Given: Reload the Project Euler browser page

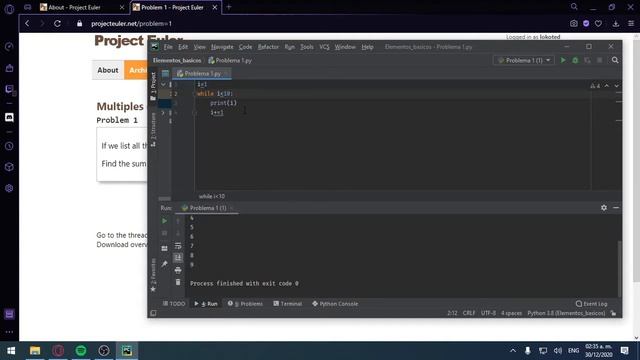Looking at the screenshot, I should point(58,24).
